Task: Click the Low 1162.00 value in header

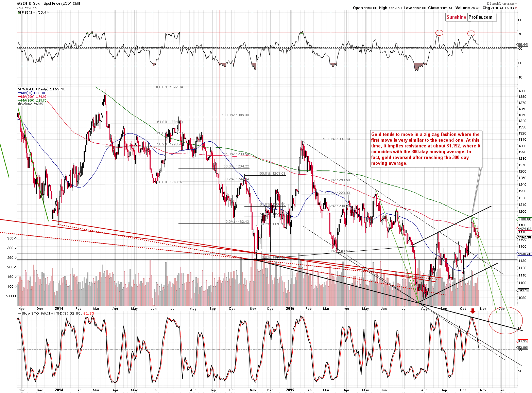Action: 415,8
